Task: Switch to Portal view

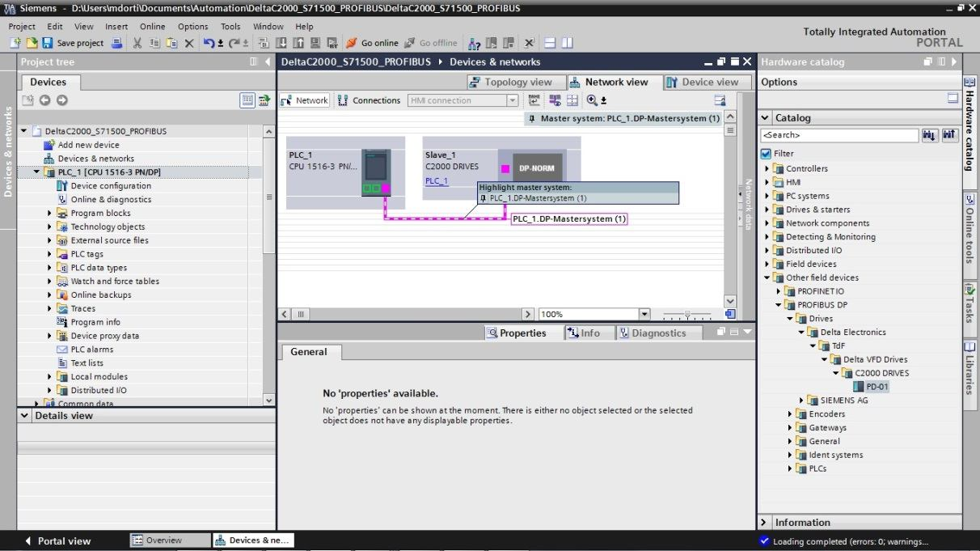Action: tap(57, 540)
